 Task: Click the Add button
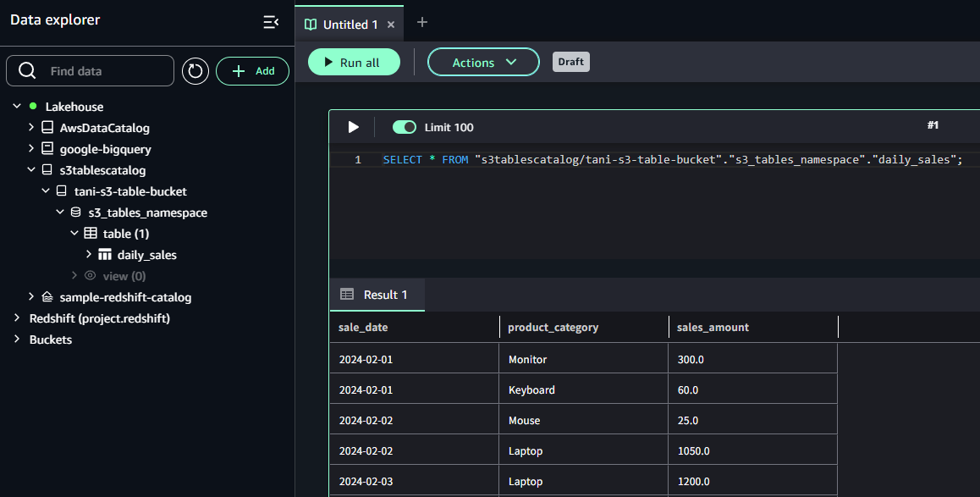253,71
